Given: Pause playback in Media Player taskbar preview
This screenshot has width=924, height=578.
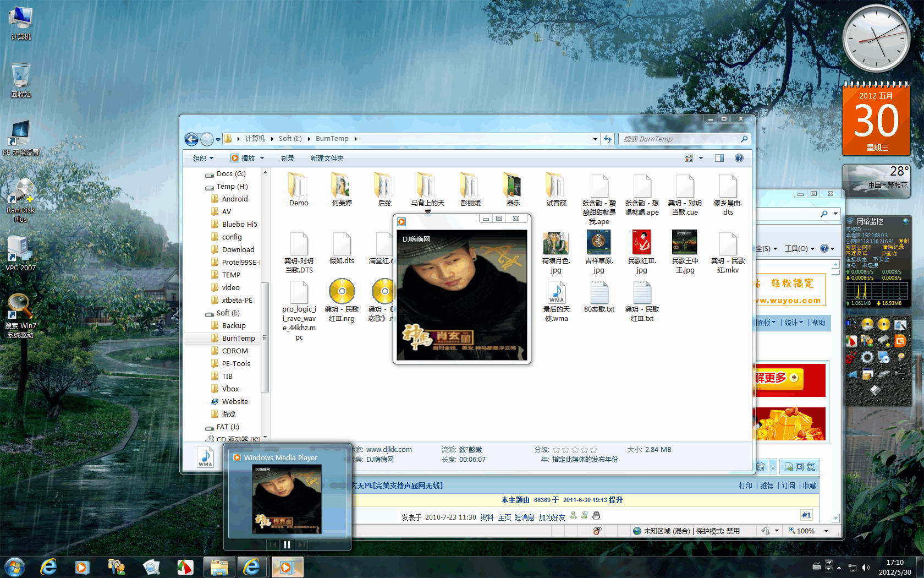Looking at the screenshot, I should coord(287,544).
